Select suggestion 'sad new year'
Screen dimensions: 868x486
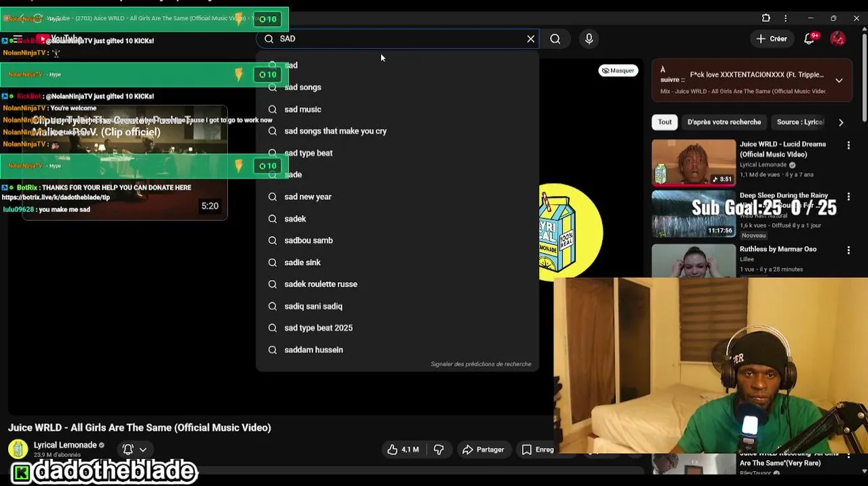(x=397, y=196)
